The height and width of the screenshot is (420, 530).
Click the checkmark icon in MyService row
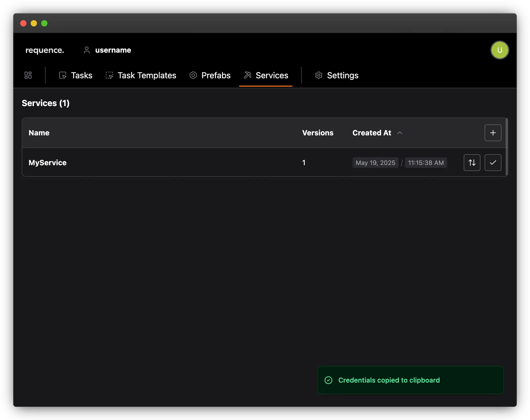(x=493, y=163)
